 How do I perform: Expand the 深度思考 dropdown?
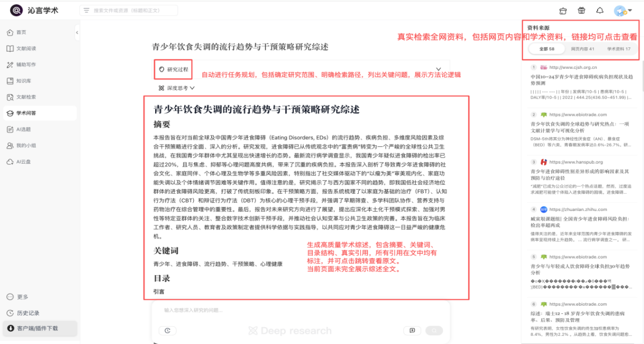click(x=177, y=88)
